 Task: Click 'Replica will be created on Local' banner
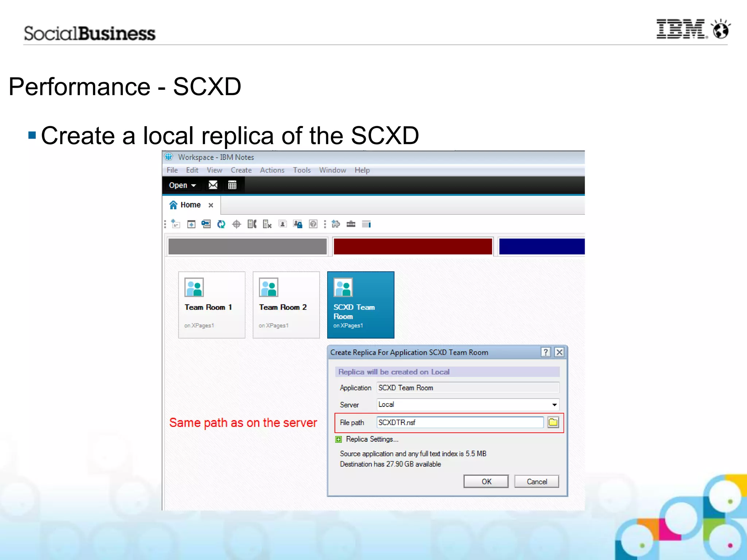[447, 372]
